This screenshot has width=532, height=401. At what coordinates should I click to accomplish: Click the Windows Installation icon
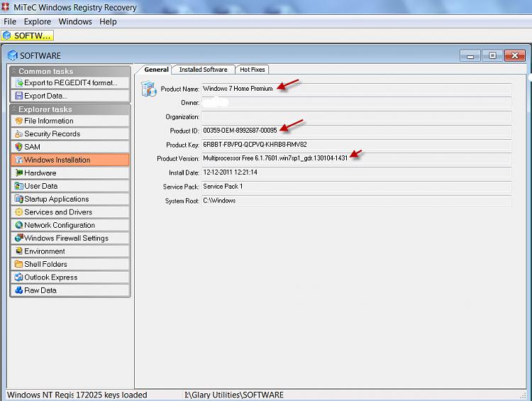(19, 160)
